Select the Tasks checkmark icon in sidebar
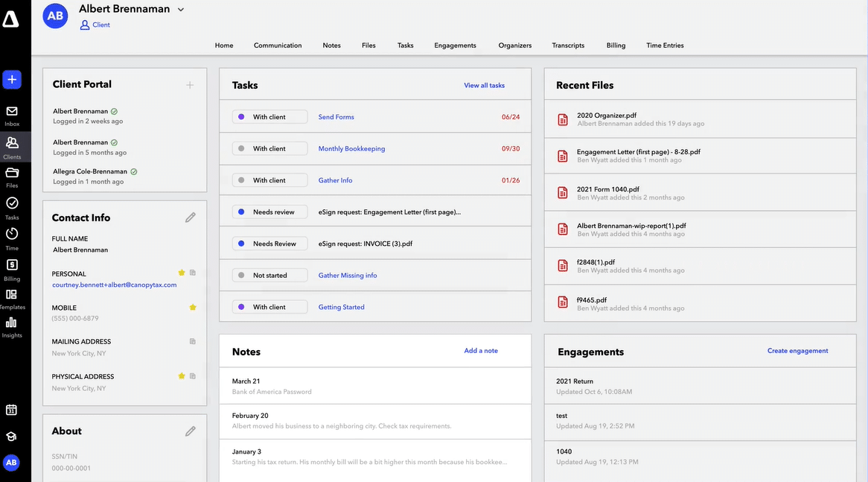Viewport: 868px width, 482px height. pyautogui.click(x=10, y=204)
